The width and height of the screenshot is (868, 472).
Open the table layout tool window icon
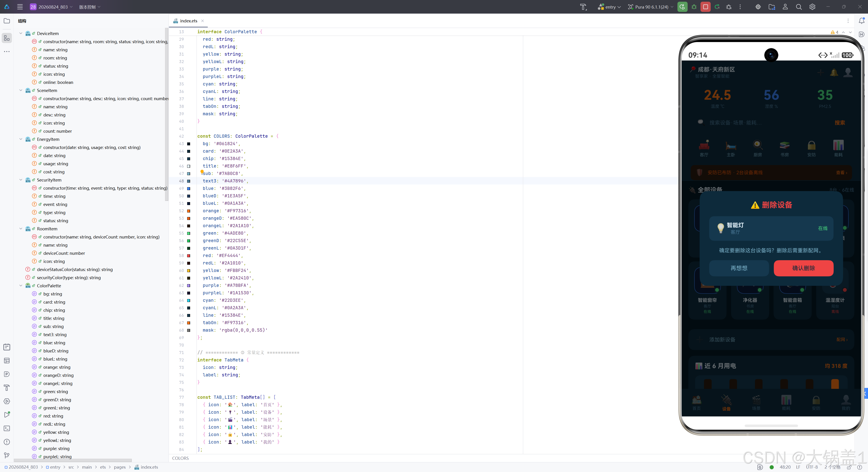[7, 361]
